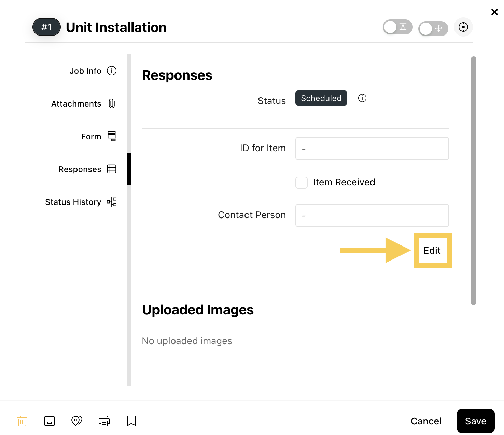
Task: Click the Save button
Action: click(x=476, y=421)
